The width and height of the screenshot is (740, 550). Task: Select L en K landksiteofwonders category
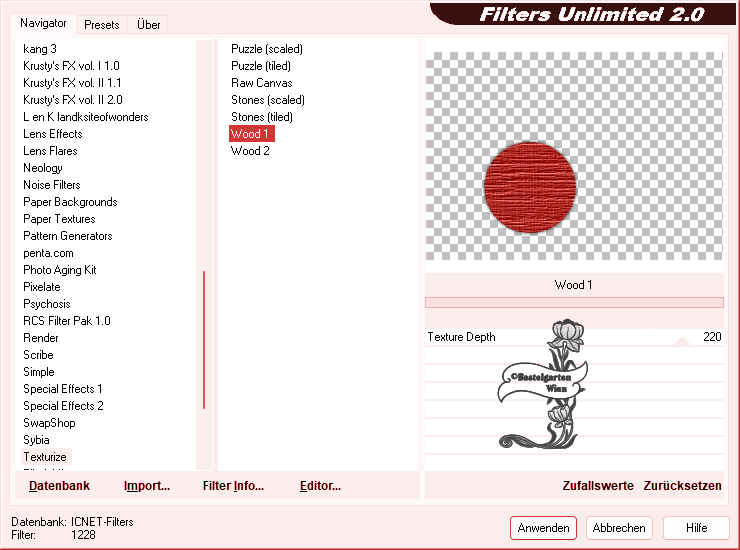point(85,117)
